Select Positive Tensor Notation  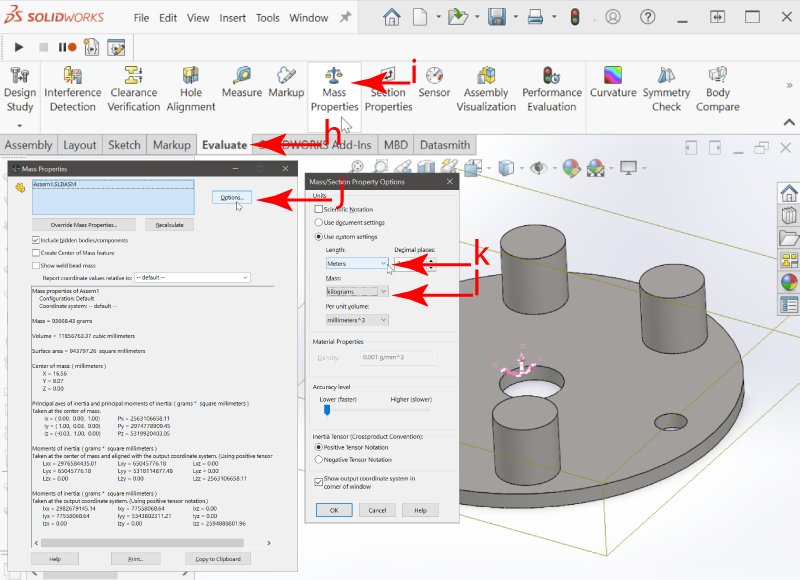[319, 447]
